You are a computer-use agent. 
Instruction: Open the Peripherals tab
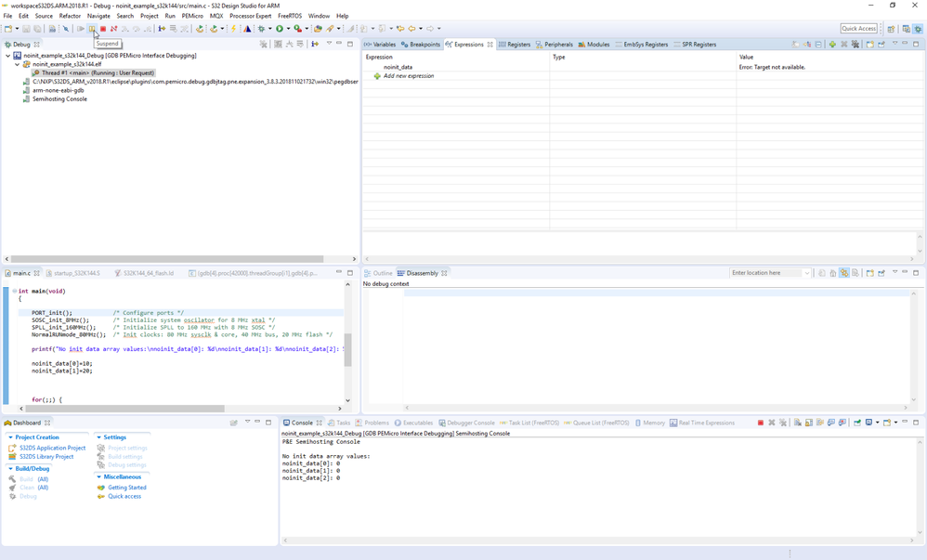554,45
